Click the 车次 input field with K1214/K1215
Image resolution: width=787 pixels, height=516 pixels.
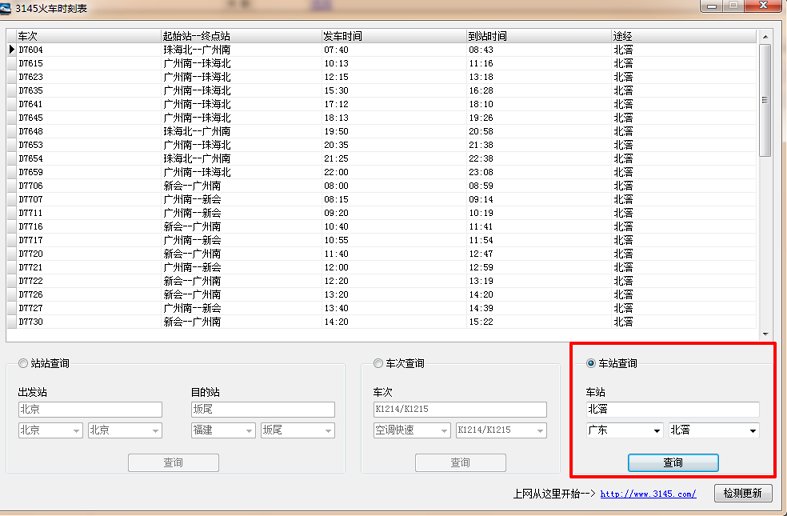click(x=460, y=409)
